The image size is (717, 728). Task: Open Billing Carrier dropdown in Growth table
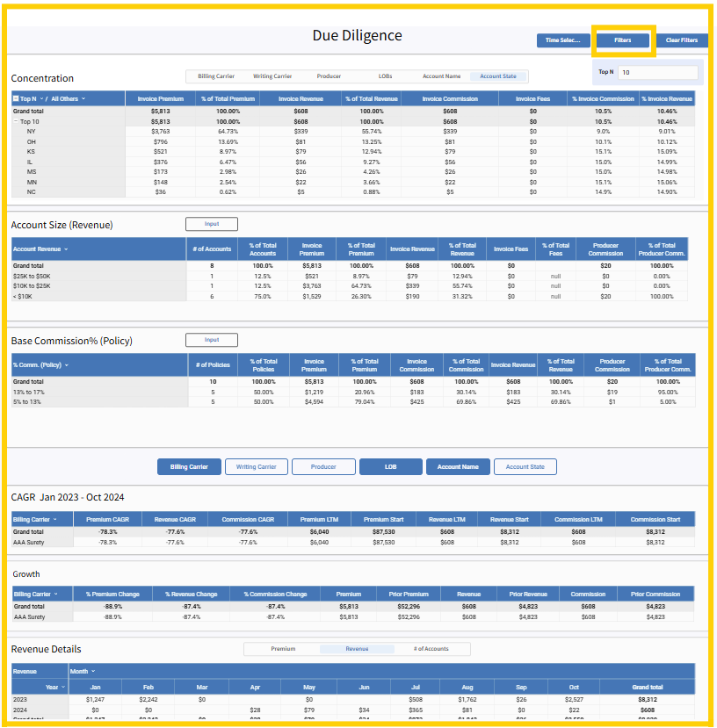coord(55,595)
